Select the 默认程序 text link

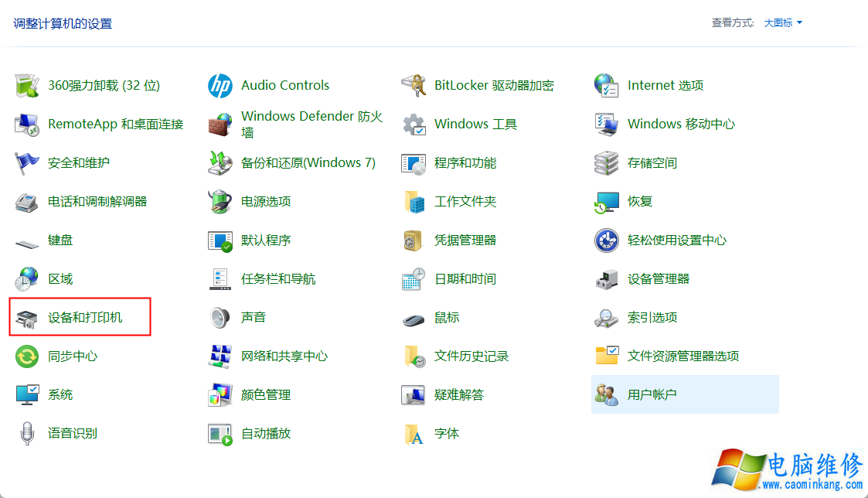(266, 240)
